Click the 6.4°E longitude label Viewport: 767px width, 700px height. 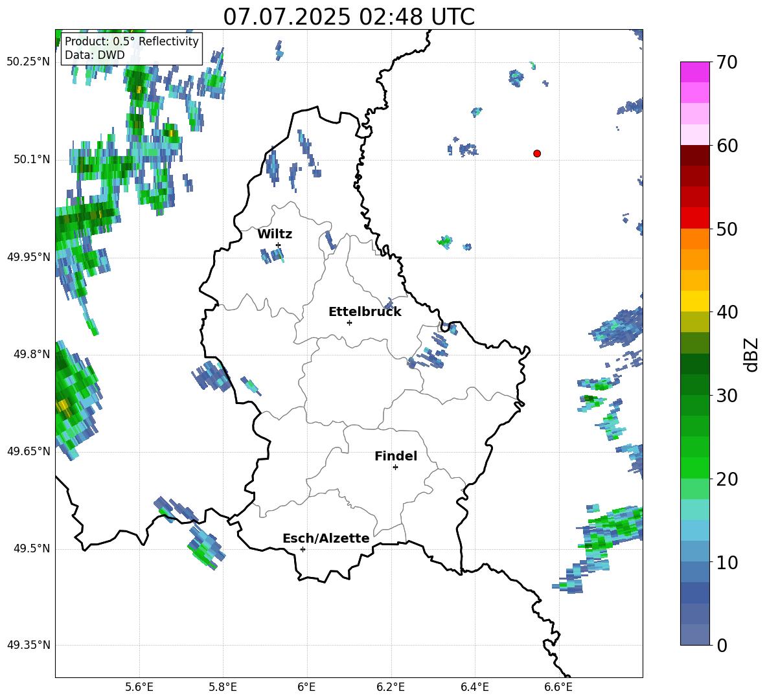474,688
